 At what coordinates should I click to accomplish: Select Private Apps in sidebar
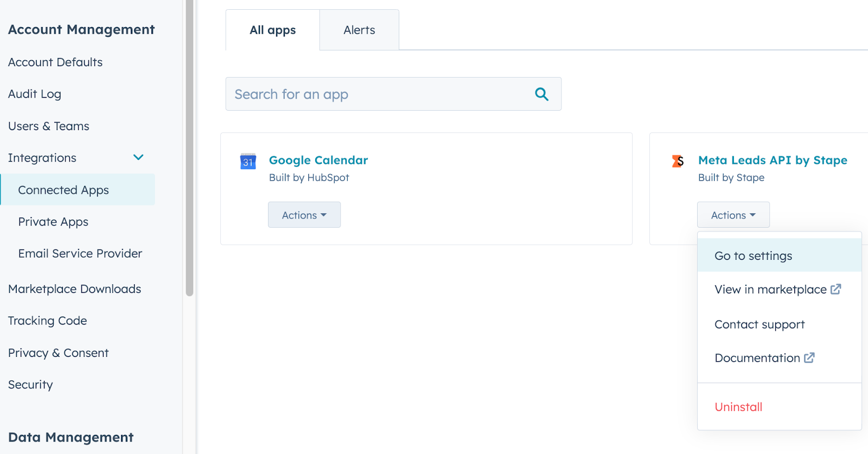click(53, 222)
